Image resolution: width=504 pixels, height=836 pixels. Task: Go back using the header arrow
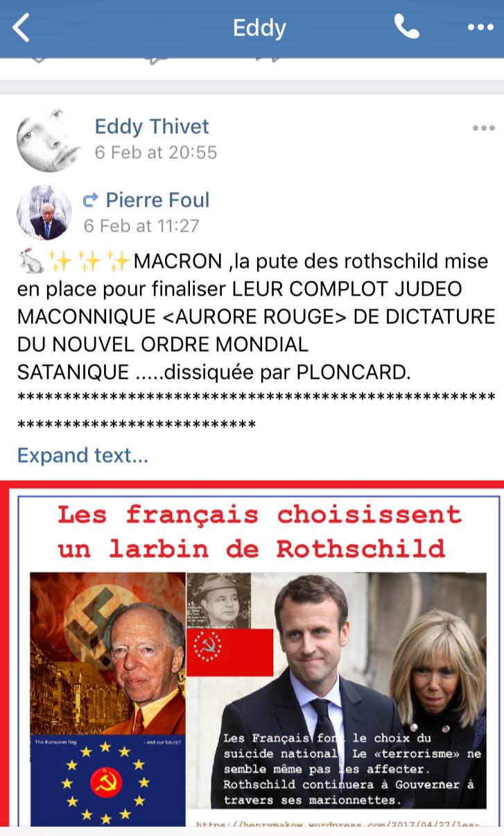click(21, 28)
